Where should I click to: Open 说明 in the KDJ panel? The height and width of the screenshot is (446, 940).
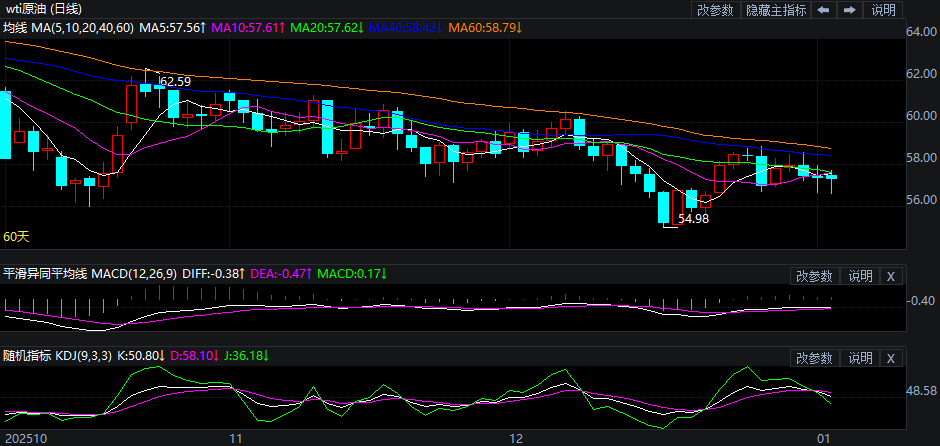click(860, 358)
